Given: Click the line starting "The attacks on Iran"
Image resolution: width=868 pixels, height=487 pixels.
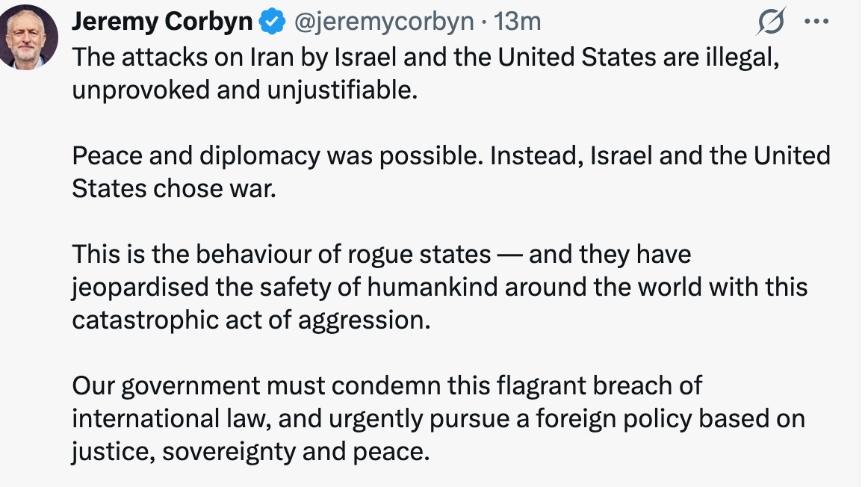Looking at the screenshot, I should coord(426,58).
